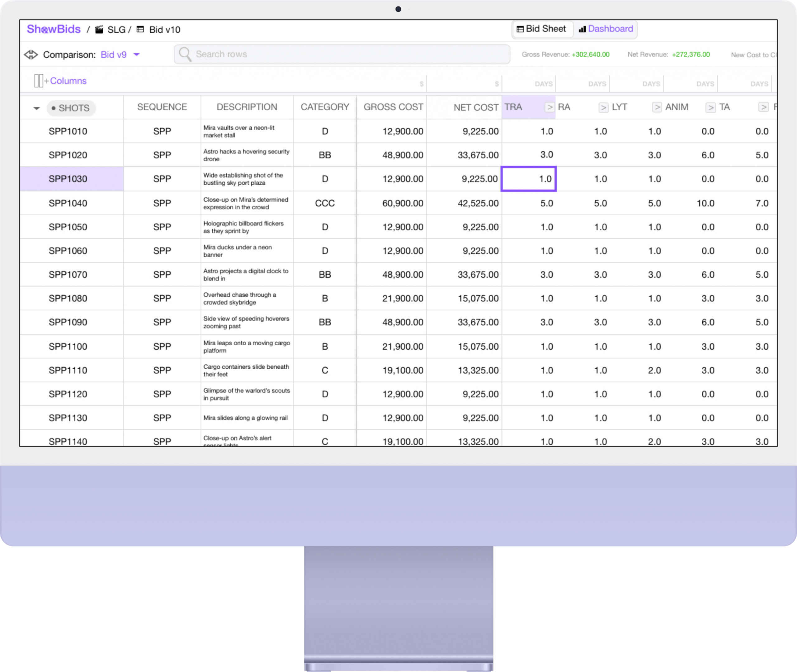Collapse the SHOTS group triangle

coord(36,108)
